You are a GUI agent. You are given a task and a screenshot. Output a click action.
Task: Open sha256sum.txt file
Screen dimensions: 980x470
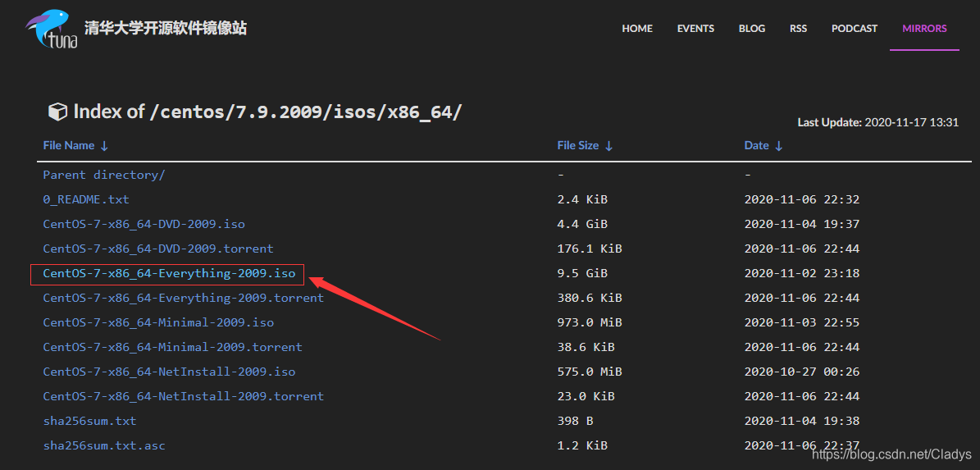click(x=90, y=421)
